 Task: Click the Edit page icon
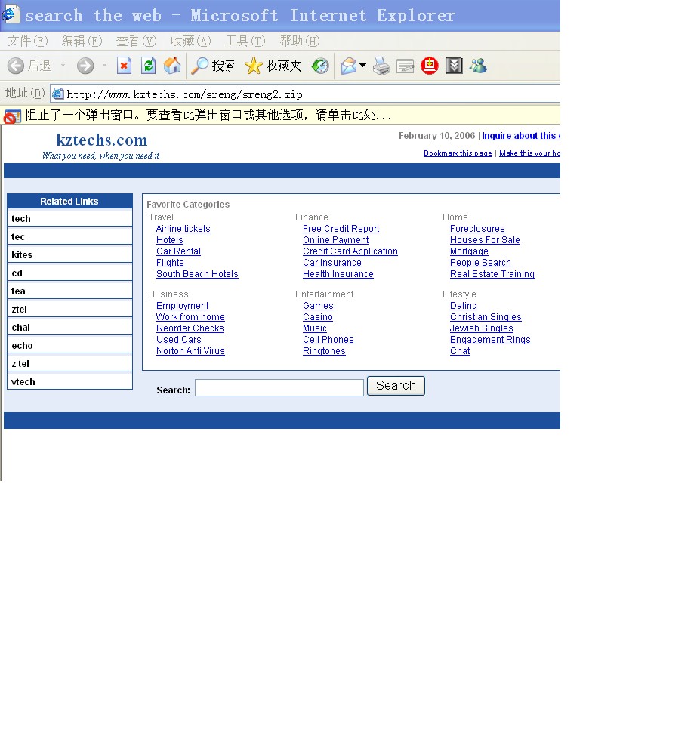click(405, 66)
